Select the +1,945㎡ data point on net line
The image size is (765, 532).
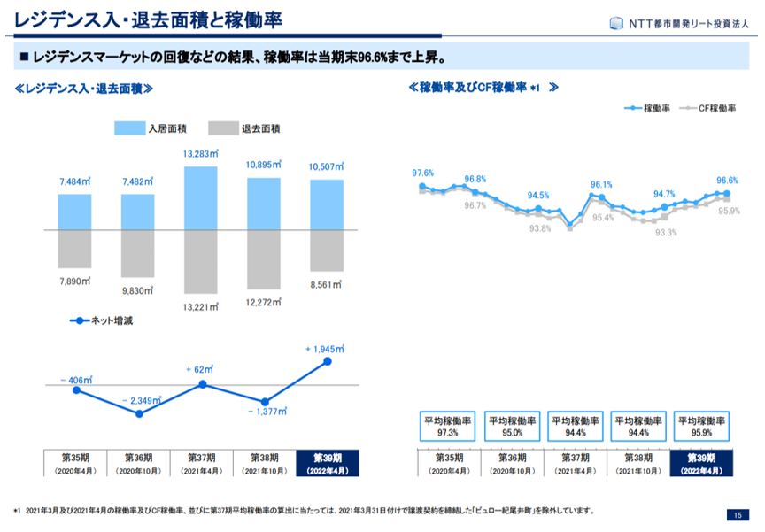328,360
